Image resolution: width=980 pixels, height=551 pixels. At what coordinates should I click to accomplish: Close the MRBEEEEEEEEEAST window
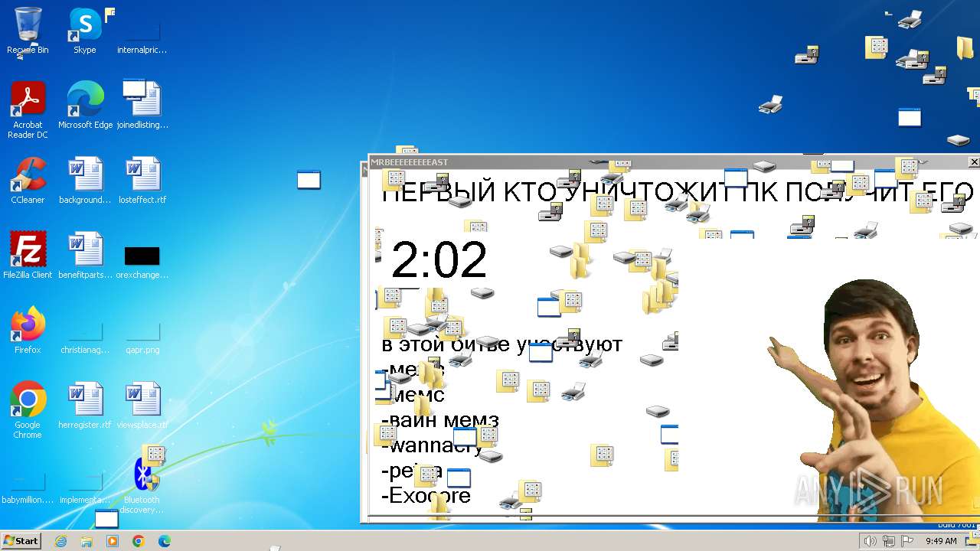click(x=974, y=162)
